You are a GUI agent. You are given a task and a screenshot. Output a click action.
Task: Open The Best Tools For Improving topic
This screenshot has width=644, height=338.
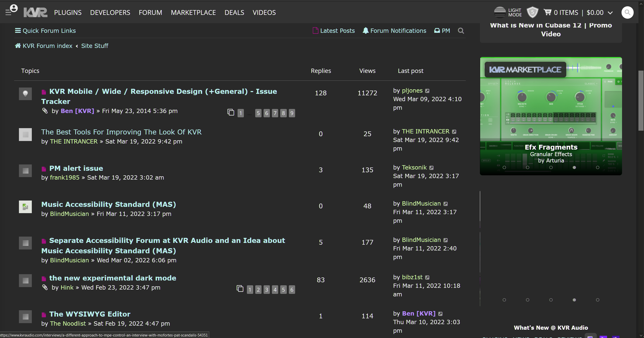point(121,132)
